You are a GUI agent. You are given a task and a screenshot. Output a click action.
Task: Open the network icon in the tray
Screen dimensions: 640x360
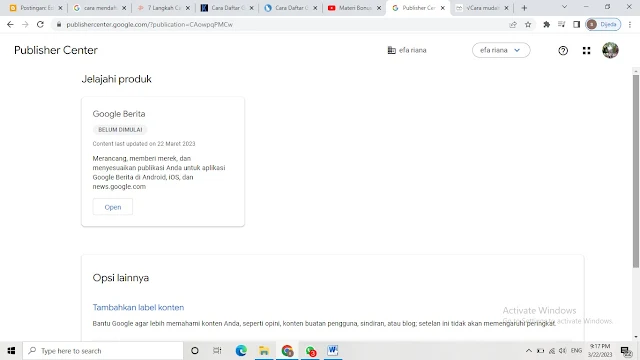coord(552,351)
